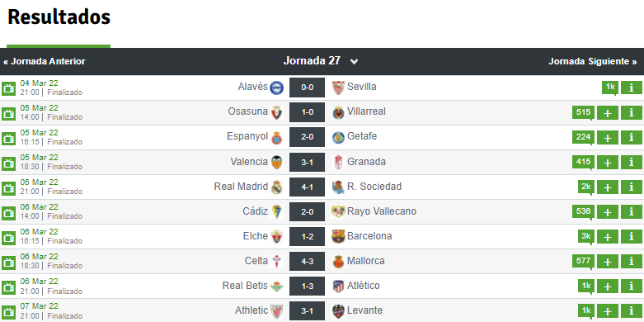Expand Elche-Barcelona match with plus icon
644x322 pixels.
tap(608, 236)
